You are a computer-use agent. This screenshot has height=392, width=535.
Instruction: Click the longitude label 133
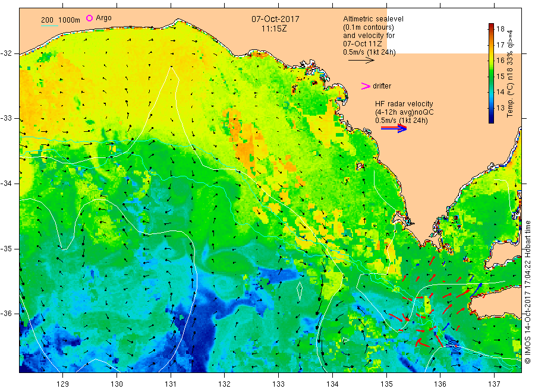[278, 384]
